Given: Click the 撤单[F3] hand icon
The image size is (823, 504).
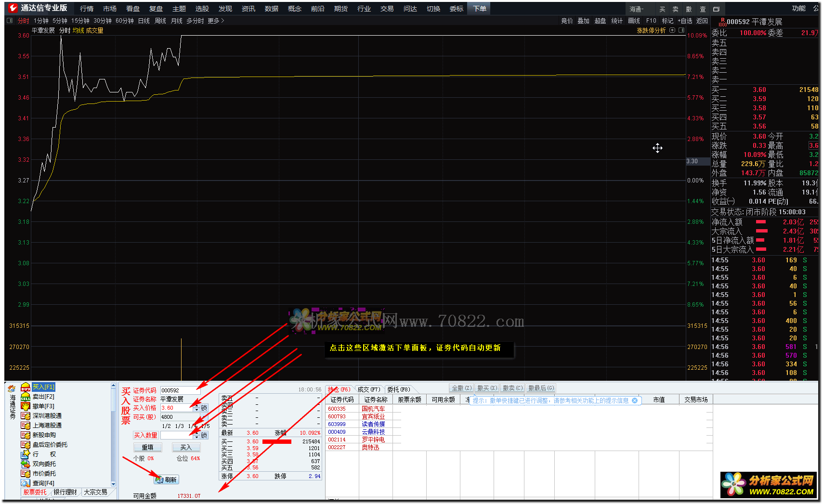Looking at the screenshot, I should (x=26, y=406).
